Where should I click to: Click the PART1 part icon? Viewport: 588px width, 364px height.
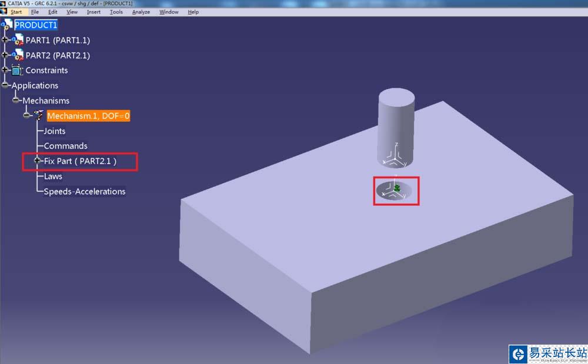(18, 40)
